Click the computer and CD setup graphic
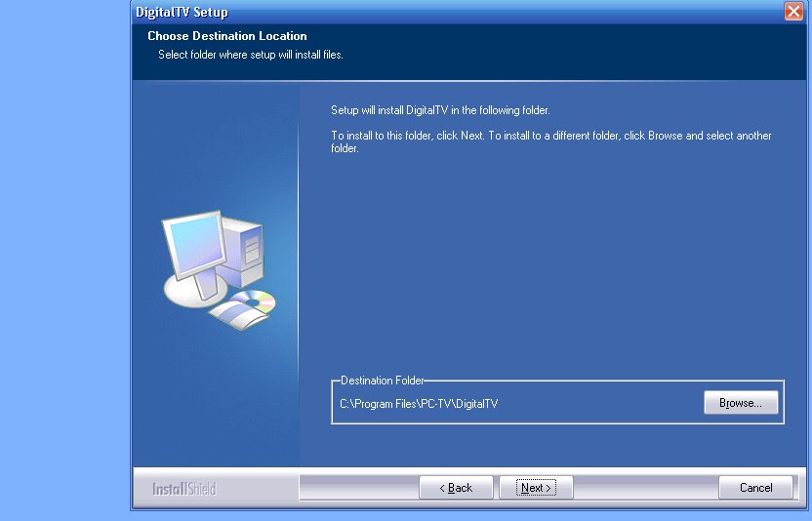The width and height of the screenshot is (812, 521). click(219, 270)
